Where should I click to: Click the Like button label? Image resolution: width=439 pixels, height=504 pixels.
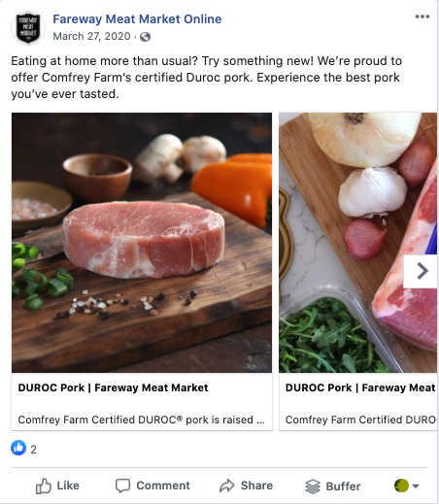point(68,486)
